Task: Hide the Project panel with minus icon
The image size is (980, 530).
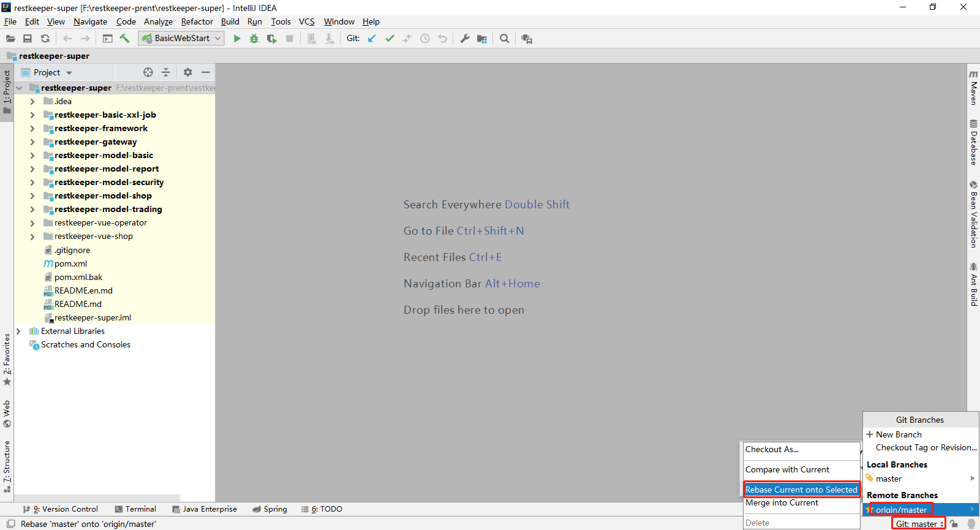Action: (206, 72)
